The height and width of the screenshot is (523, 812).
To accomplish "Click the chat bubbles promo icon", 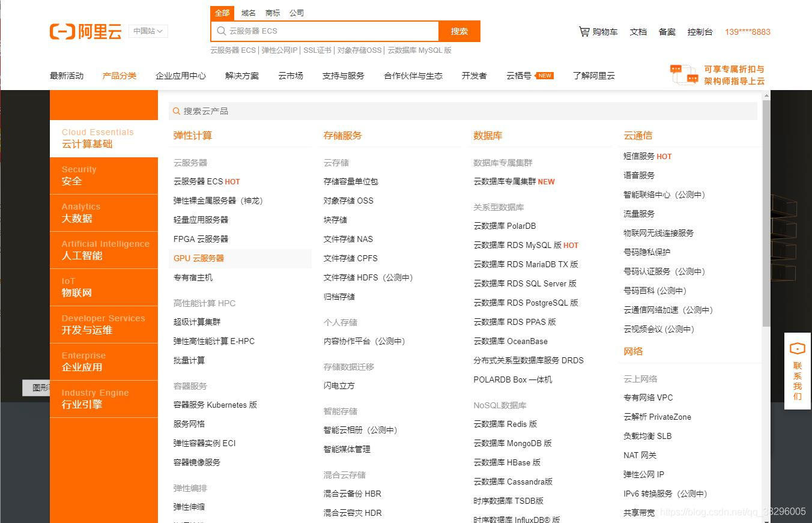I will point(684,74).
